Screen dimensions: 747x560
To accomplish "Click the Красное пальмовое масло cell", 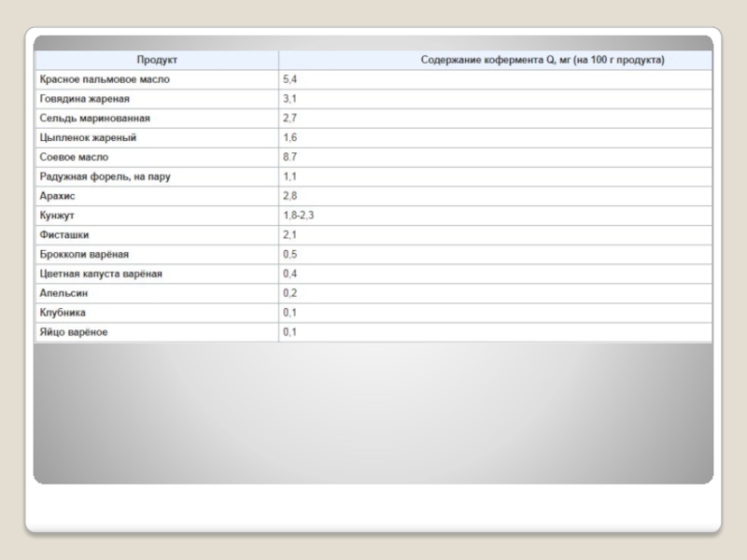I will point(105,79).
